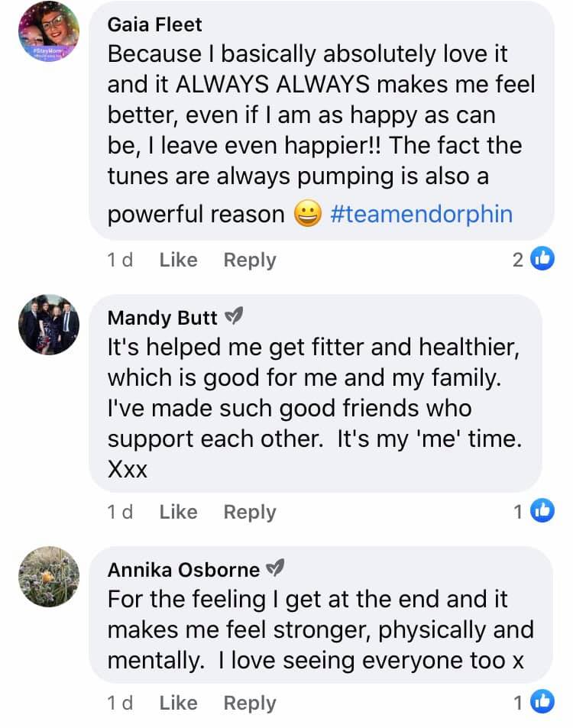Like Gaia Fleet's comment

click(178, 260)
